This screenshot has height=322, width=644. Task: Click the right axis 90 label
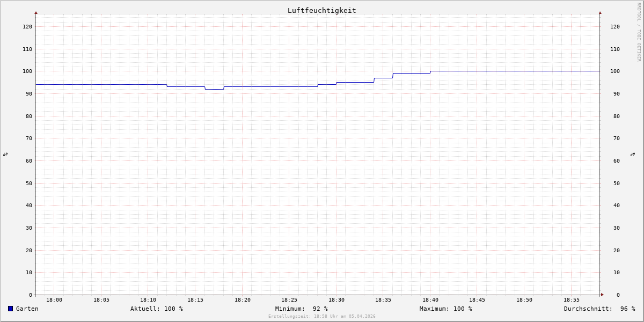coord(617,94)
